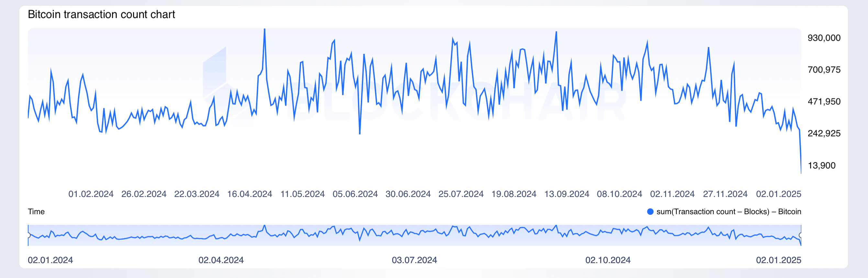The height and width of the screenshot is (278, 868).
Task: Click the 25.07.2024 x-axis date
Action: click(461, 194)
